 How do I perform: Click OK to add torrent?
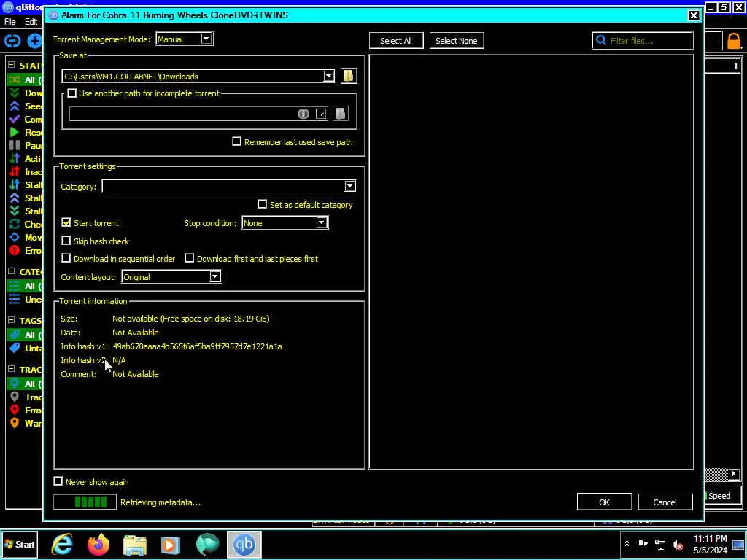point(604,502)
